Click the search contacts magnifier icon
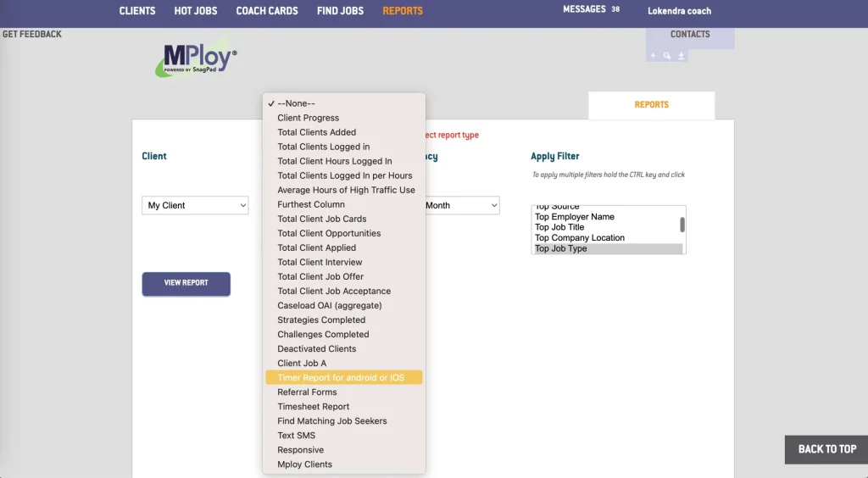Image resolution: width=868 pixels, height=478 pixels. (x=667, y=56)
